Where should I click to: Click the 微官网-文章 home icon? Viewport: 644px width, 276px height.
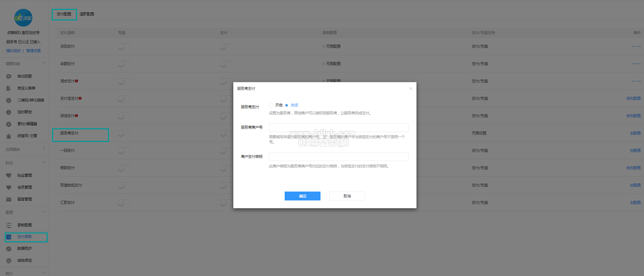(9, 136)
